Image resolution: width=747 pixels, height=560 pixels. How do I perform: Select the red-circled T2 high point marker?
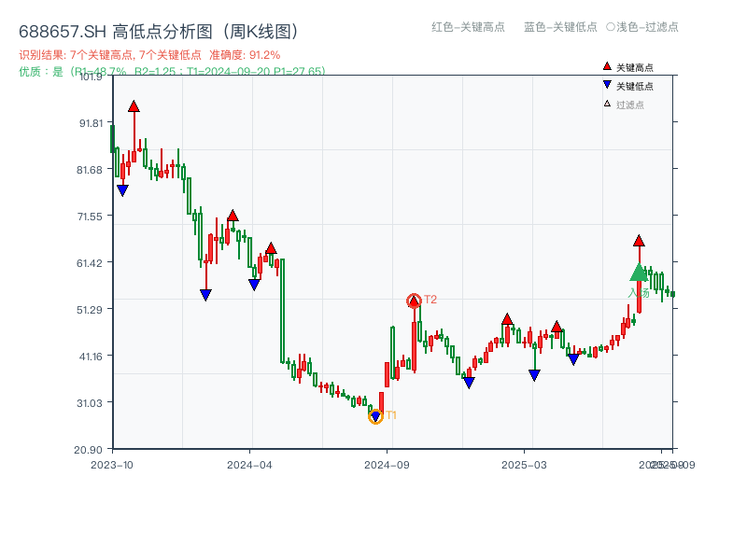[414, 301]
